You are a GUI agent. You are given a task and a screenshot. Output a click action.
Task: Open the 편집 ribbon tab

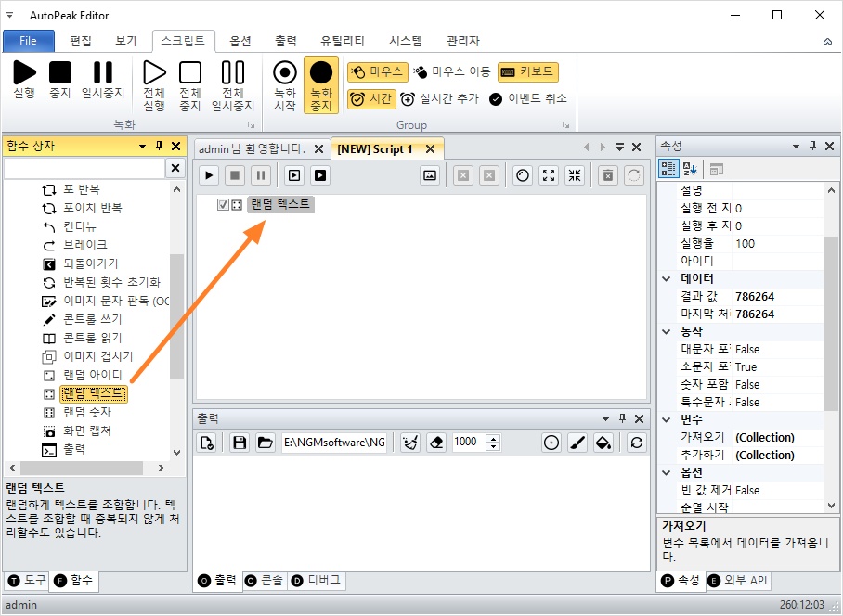coord(81,41)
